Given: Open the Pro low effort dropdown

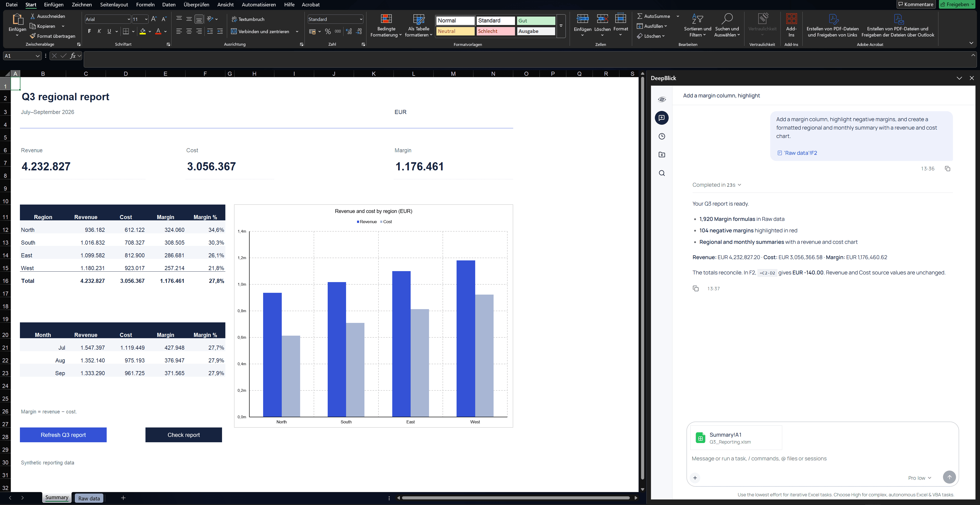Looking at the screenshot, I should (920, 478).
